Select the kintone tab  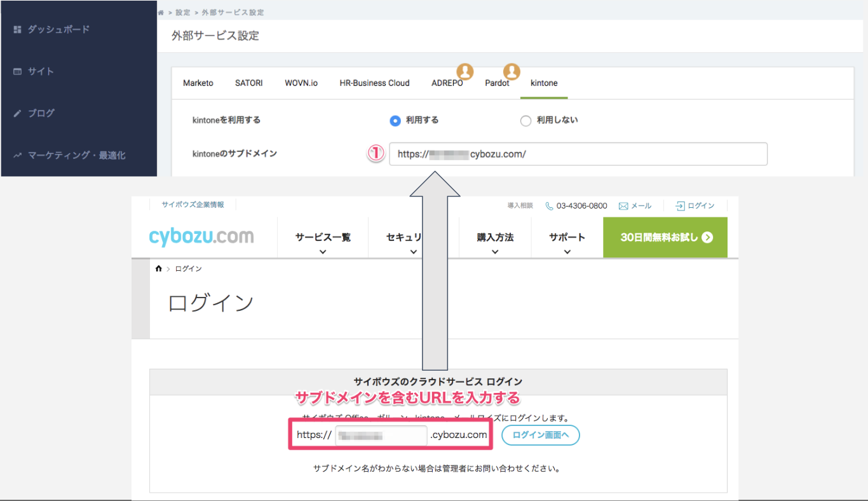click(x=544, y=83)
